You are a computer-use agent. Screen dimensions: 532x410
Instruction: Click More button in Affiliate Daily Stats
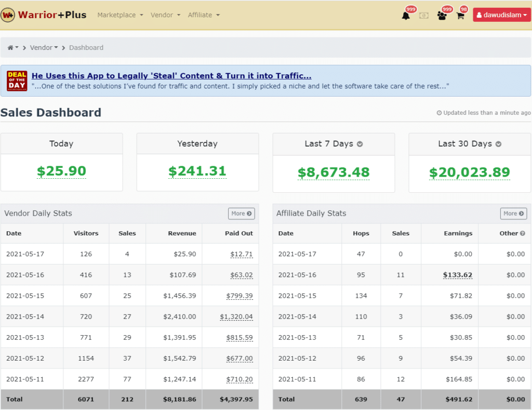click(513, 214)
